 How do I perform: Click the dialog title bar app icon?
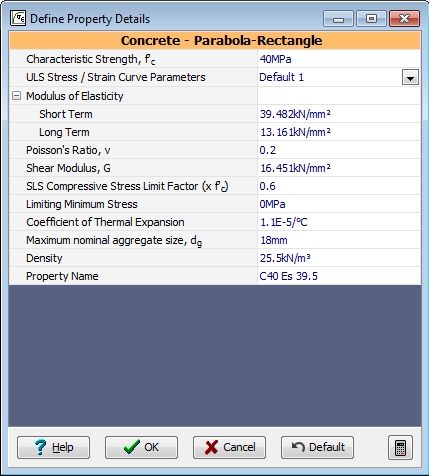click(18, 18)
